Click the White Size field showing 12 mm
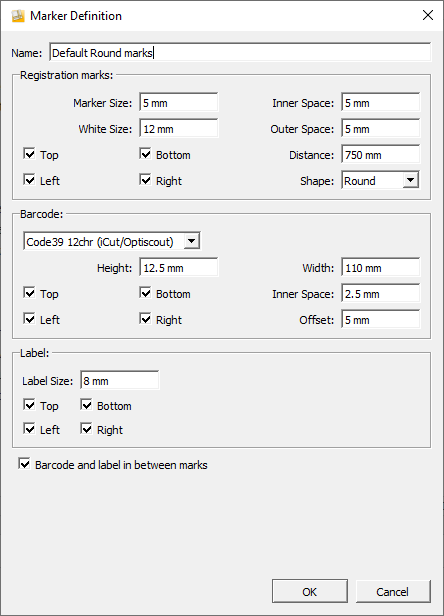The image size is (444, 616). point(179,128)
